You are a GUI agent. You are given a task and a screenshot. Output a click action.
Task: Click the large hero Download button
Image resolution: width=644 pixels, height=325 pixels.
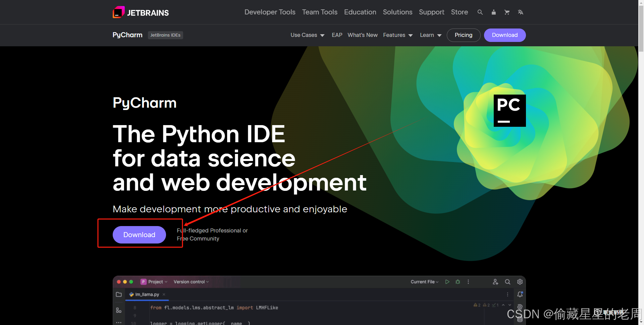point(139,235)
